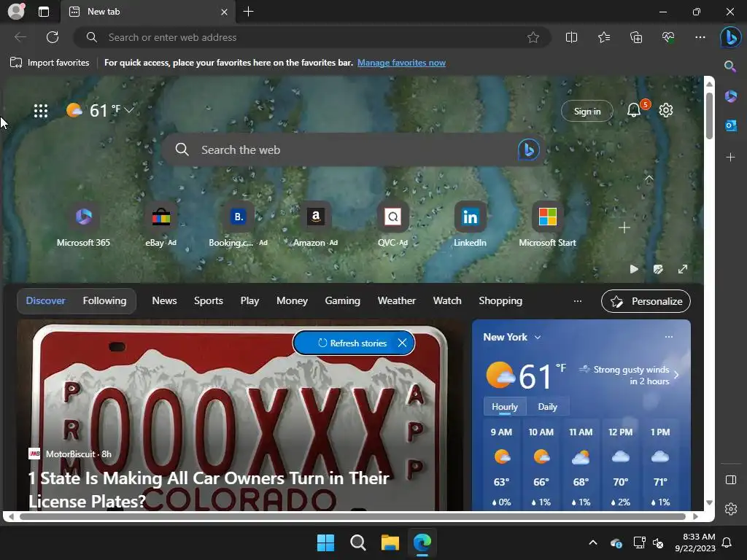Click the Back arrow in toolbar

point(20,37)
